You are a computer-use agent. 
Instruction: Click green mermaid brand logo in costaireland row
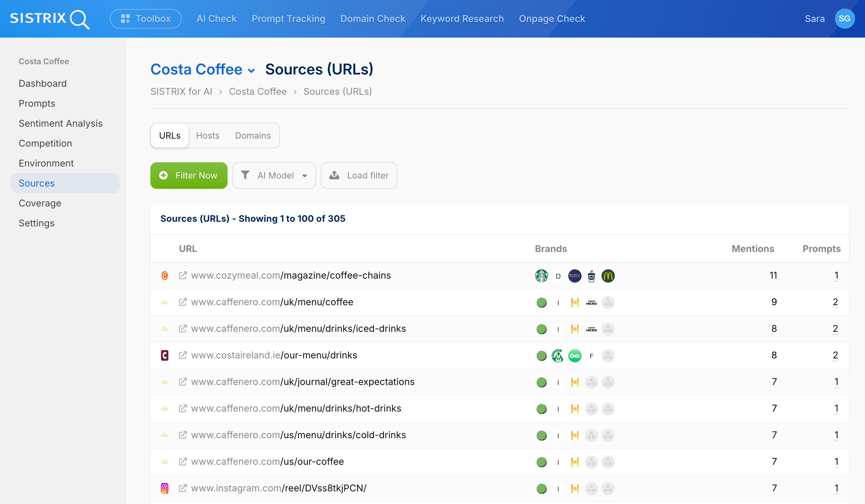coord(558,356)
